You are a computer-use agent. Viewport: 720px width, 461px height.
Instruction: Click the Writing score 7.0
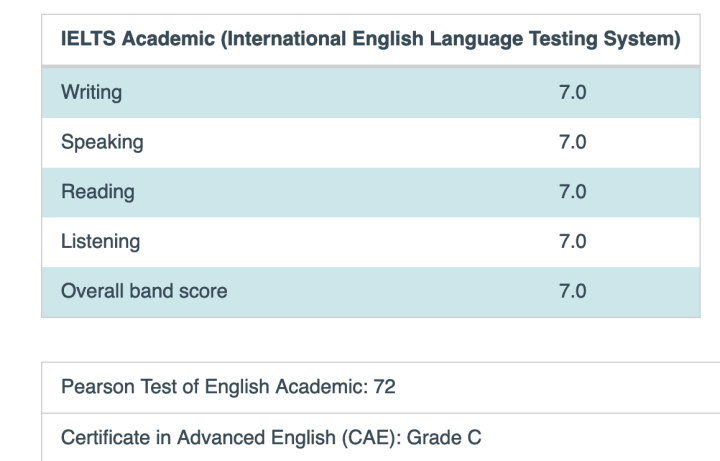573,92
